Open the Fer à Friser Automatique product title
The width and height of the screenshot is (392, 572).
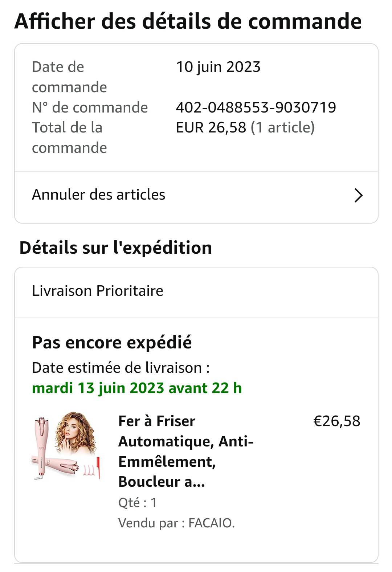click(185, 451)
